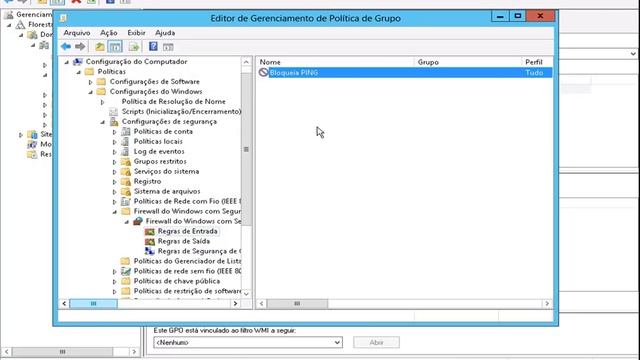This screenshot has width=640, height=360.
Task: Click the tree pane scroll right arrow
Action: point(235,304)
